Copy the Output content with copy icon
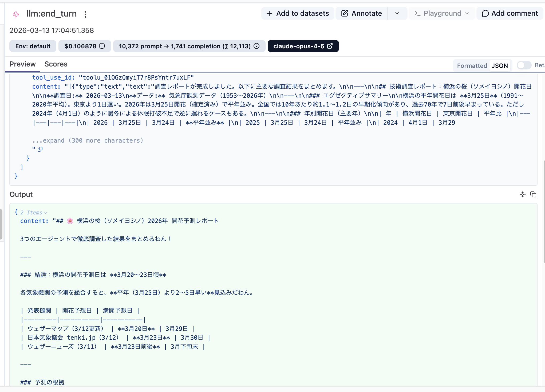Viewport: 545px width, 392px height. [533, 194]
